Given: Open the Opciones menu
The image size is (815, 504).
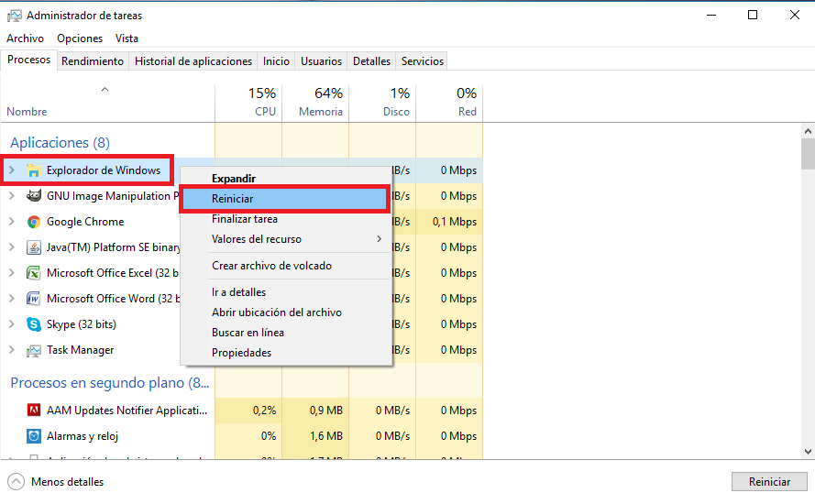Looking at the screenshot, I should [x=80, y=38].
